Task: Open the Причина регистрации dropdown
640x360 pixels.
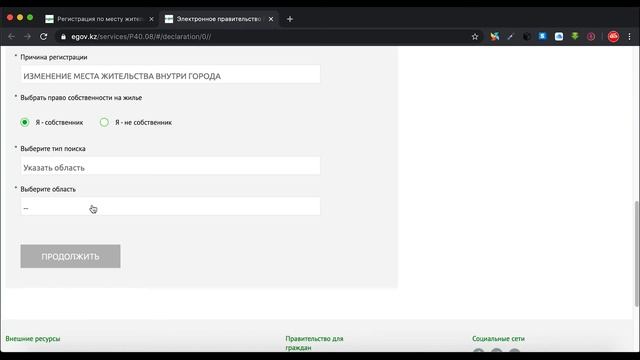Action: (x=170, y=75)
